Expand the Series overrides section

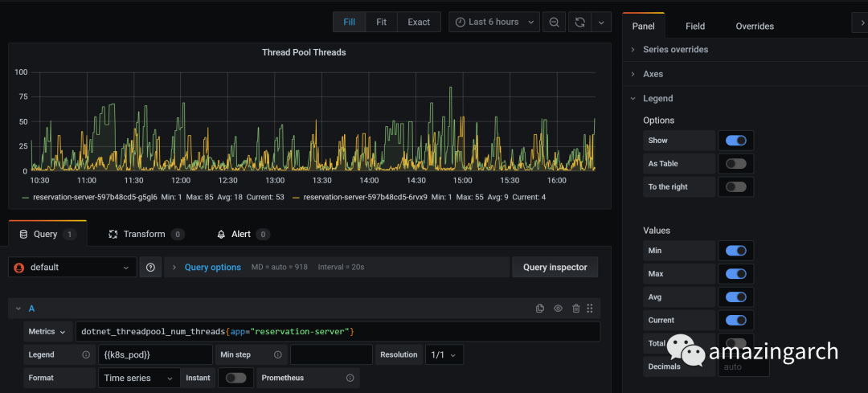pos(675,49)
